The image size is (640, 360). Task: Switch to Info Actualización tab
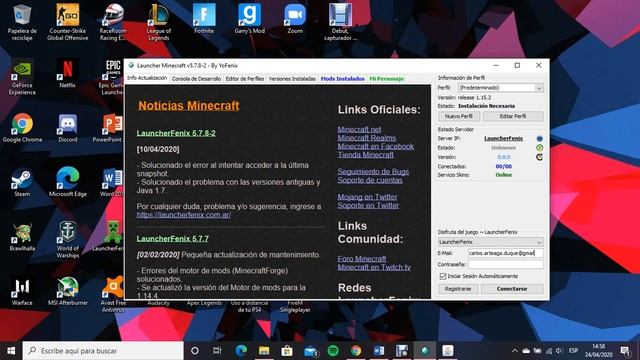pos(147,78)
